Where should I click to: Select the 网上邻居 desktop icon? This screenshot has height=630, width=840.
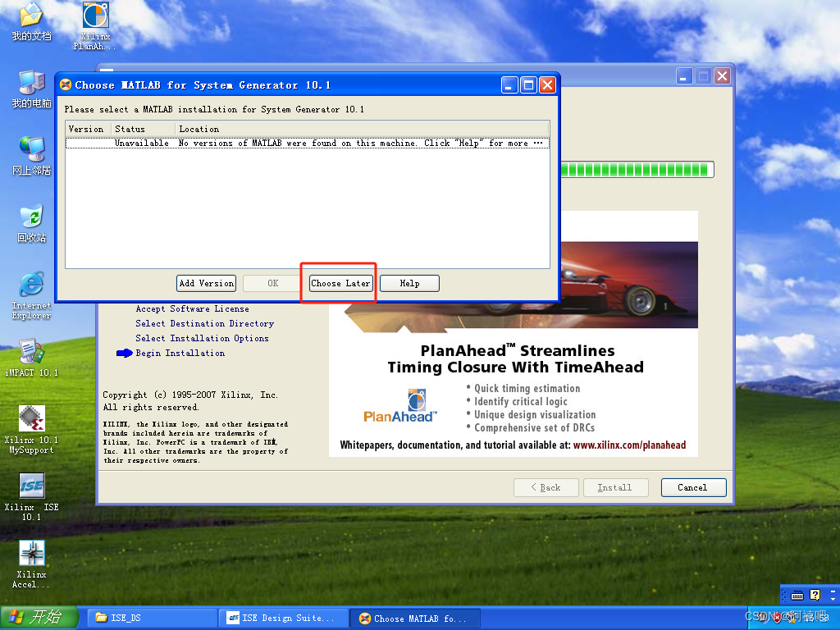32,156
